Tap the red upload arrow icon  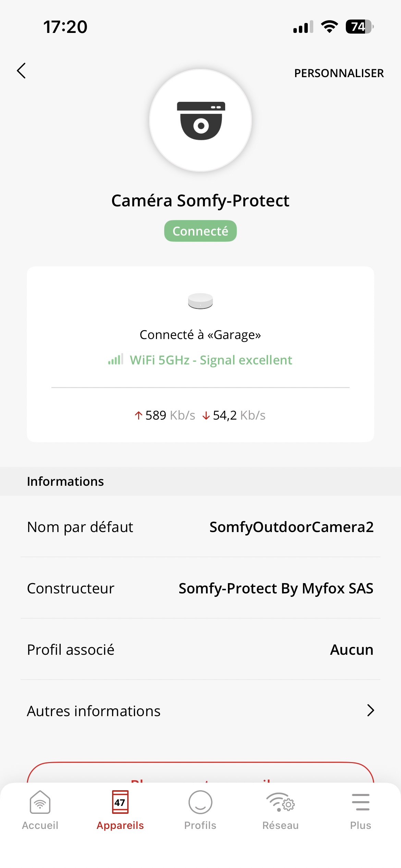coord(138,415)
